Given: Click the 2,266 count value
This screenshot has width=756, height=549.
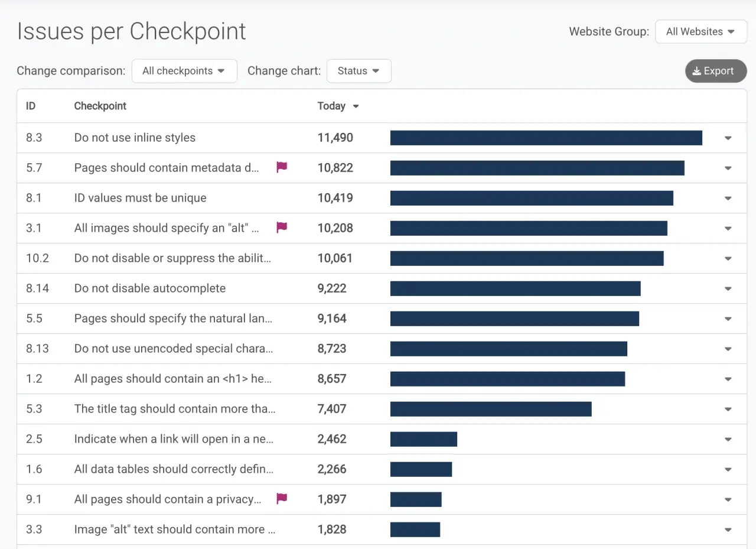Looking at the screenshot, I should 332,469.
